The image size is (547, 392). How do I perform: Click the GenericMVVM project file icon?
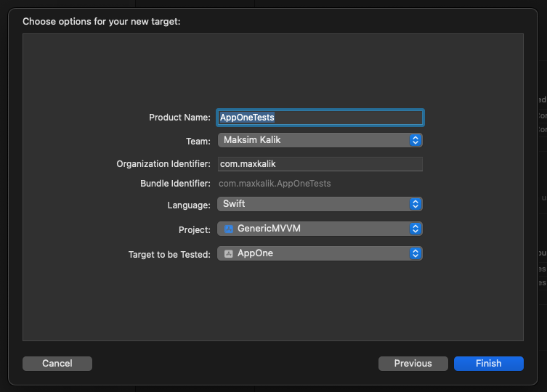[229, 229]
